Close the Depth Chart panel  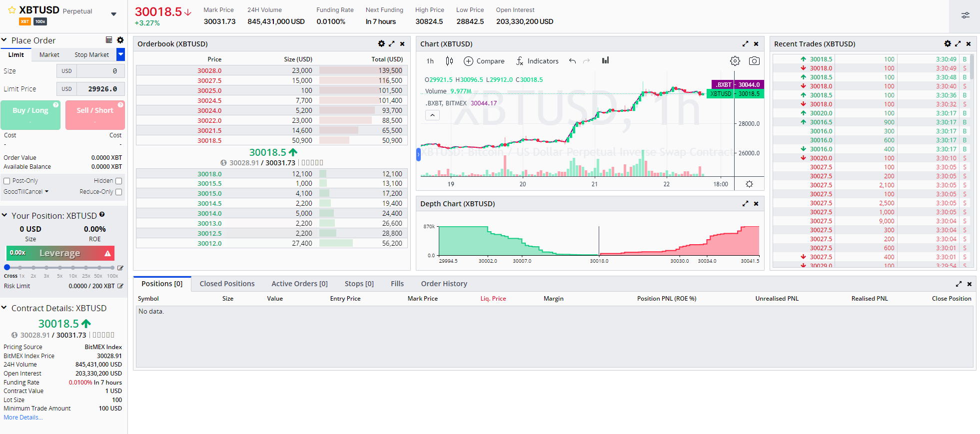point(756,204)
